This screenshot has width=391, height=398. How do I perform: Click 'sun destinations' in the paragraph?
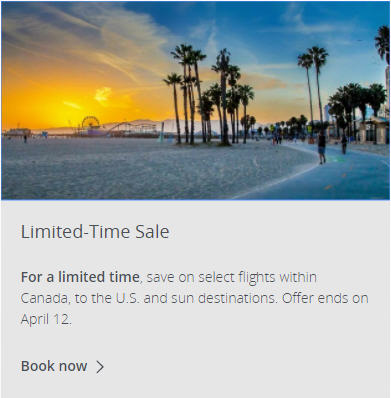[224, 298]
